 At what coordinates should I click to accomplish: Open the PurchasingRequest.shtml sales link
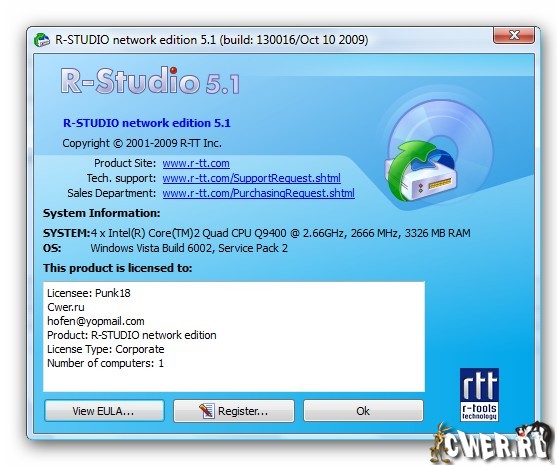point(259,193)
